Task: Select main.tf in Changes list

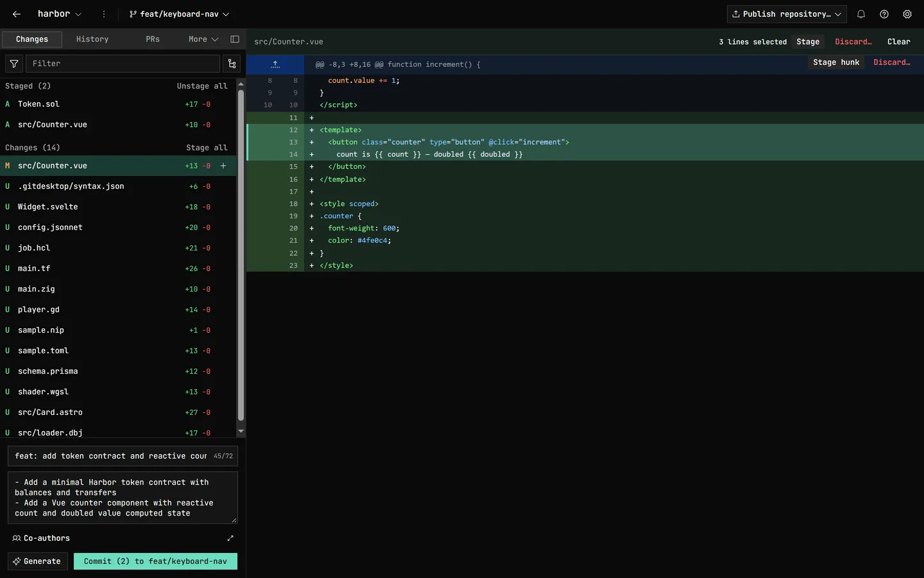Action: 118,268
